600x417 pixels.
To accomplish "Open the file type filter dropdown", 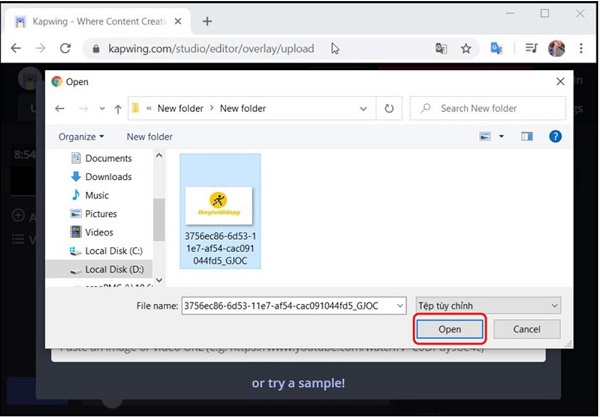I will (487, 305).
